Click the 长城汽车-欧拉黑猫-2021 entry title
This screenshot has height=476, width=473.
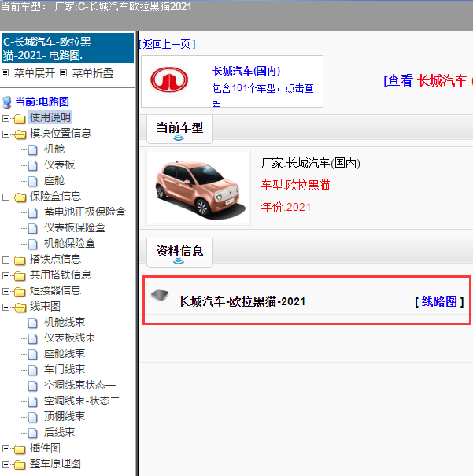pos(242,302)
